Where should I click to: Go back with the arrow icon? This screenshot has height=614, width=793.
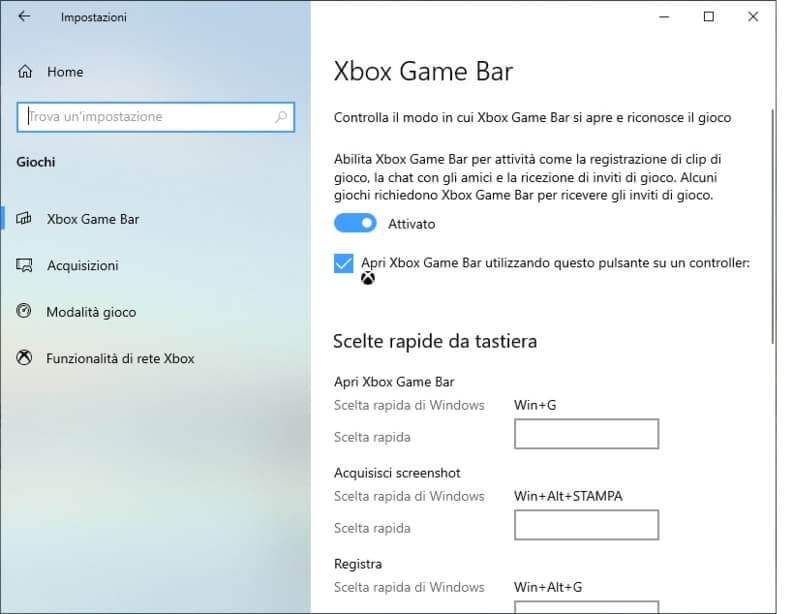24,17
